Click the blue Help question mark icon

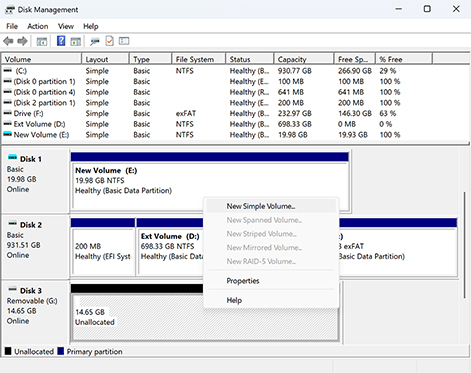[x=61, y=41]
